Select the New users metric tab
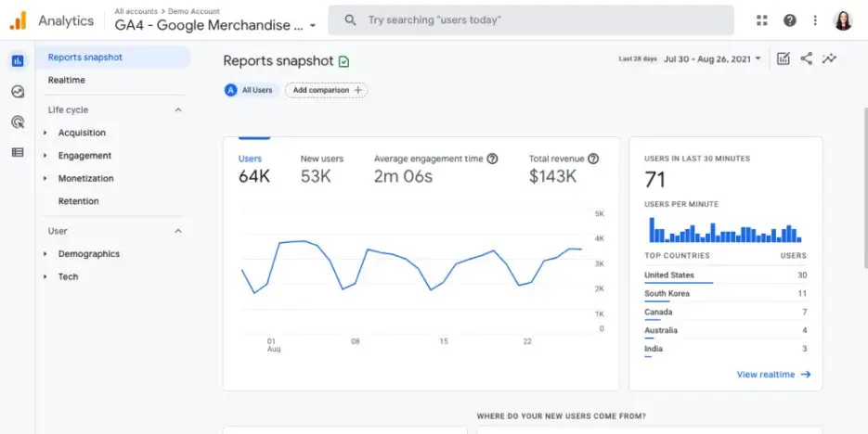This screenshot has width=868, height=434. tap(321, 168)
